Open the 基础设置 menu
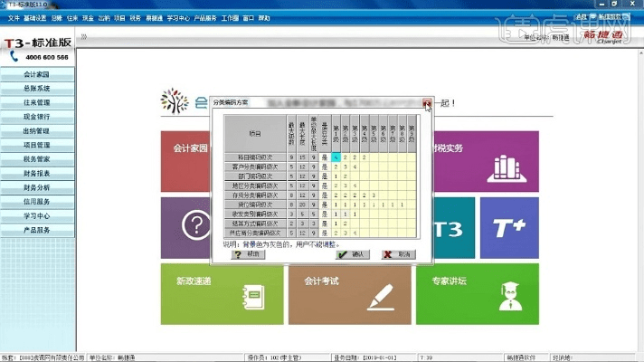 (35, 18)
